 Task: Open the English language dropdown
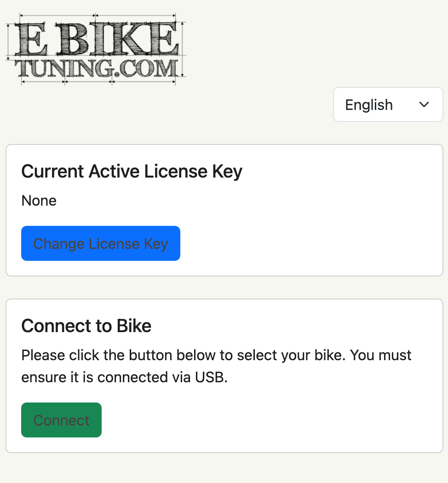pos(388,104)
